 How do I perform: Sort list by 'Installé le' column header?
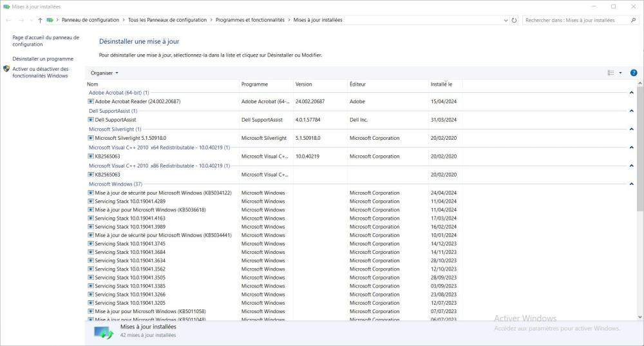[441, 84]
